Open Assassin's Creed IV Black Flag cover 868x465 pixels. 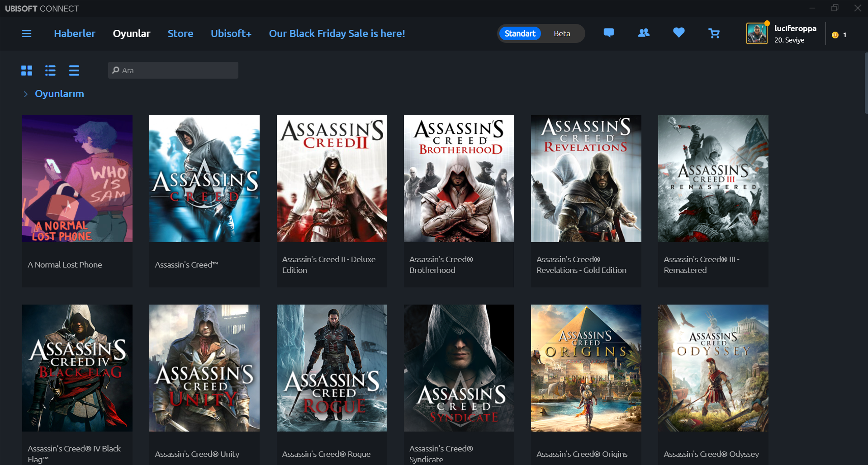coord(77,368)
